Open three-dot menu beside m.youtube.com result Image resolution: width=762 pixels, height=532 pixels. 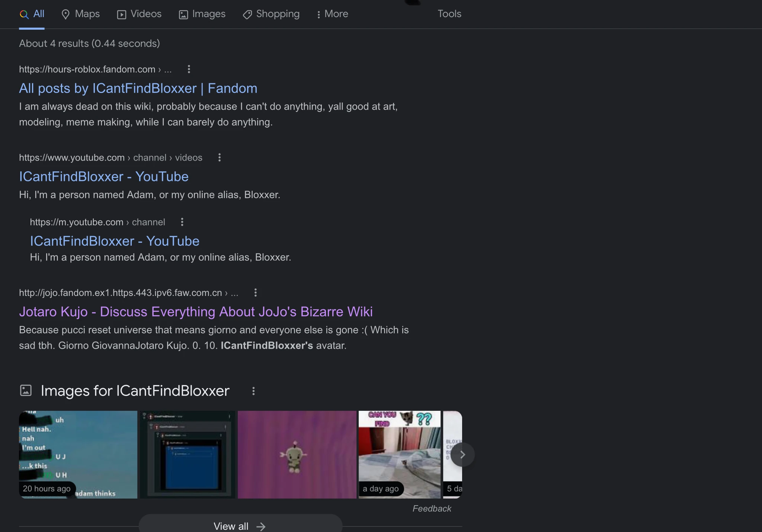pyautogui.click(x=182, y=222)
